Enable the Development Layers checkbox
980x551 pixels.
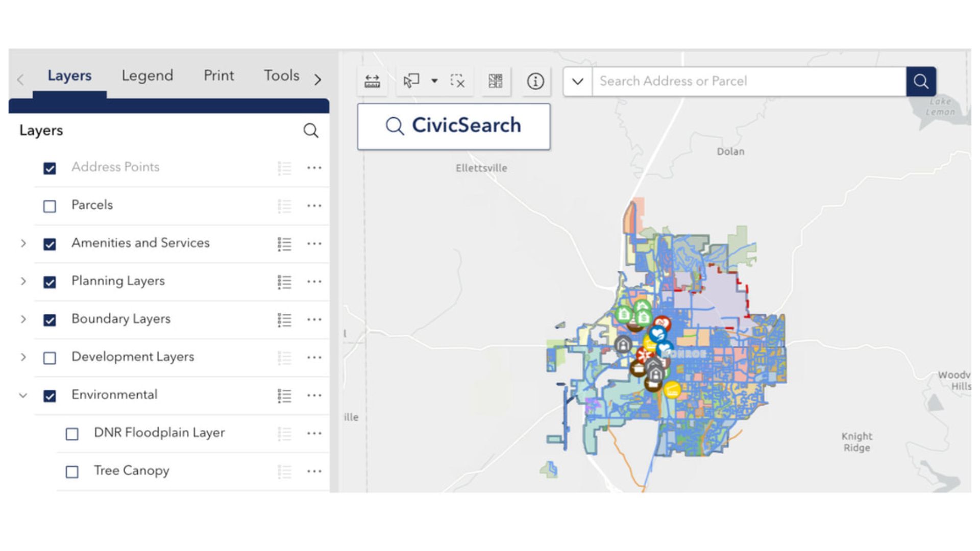pos(50,358)
